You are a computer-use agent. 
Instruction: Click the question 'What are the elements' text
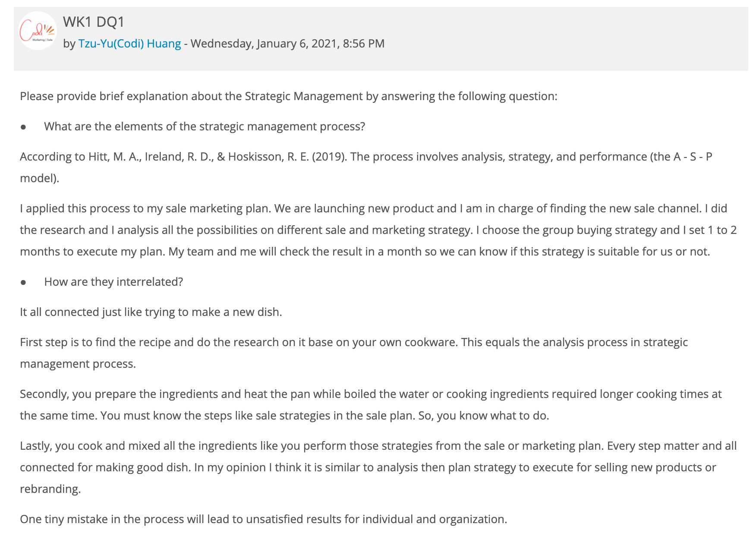(205, 126)
